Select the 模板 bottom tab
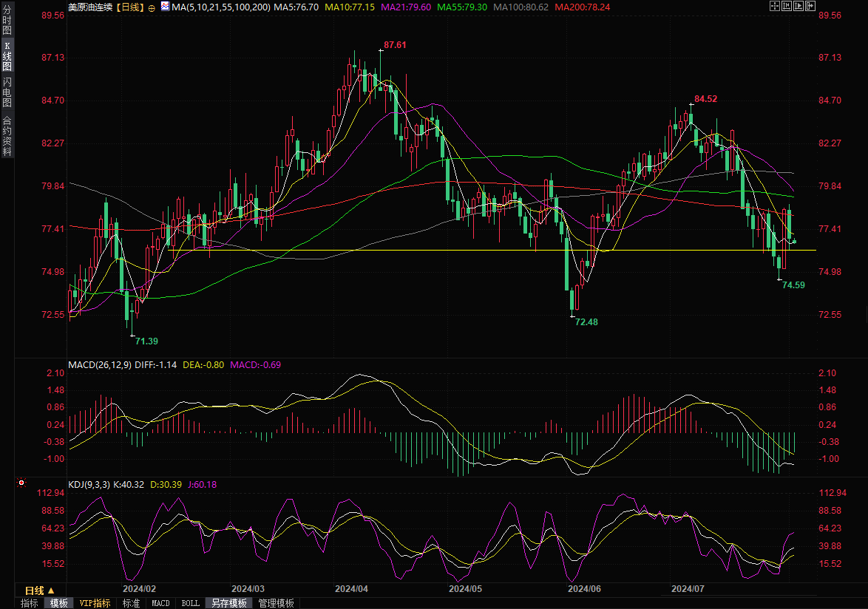 [x=58, y=603]
